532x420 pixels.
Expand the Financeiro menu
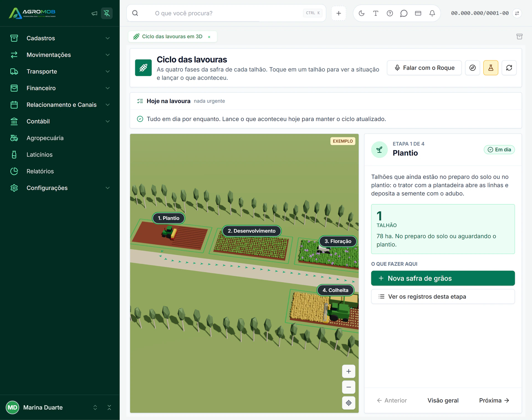(60, 88)
